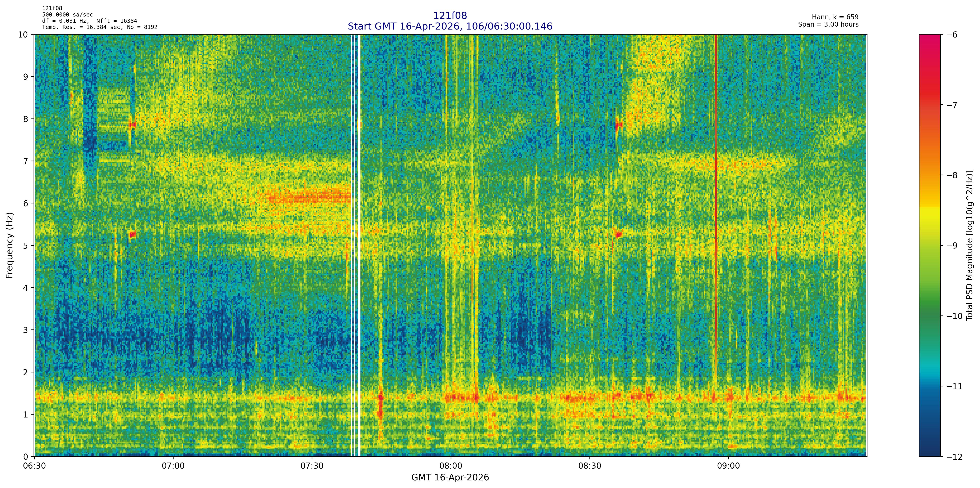
Task: Click the 07:00 time axis tick label
Action: pos(173,466)
